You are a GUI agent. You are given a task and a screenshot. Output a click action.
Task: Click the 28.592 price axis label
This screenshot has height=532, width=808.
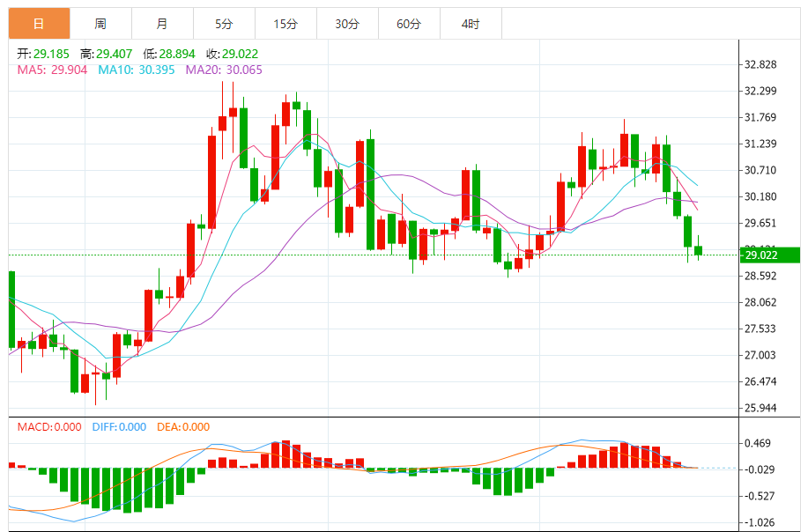click(x=760, y=276)
